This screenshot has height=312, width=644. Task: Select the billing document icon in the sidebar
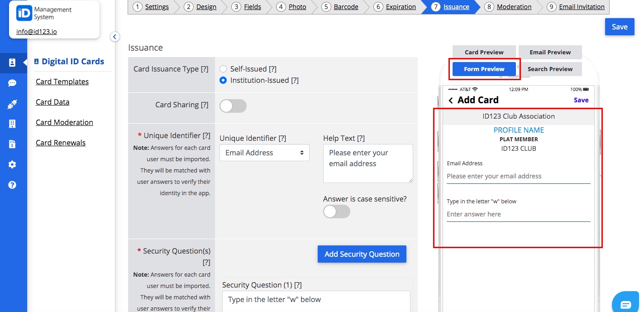[x=14, y=144]
